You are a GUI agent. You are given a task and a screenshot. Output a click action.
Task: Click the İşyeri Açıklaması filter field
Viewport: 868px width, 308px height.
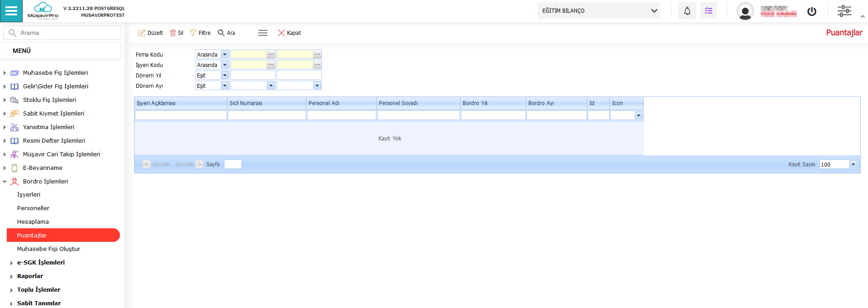181,115
